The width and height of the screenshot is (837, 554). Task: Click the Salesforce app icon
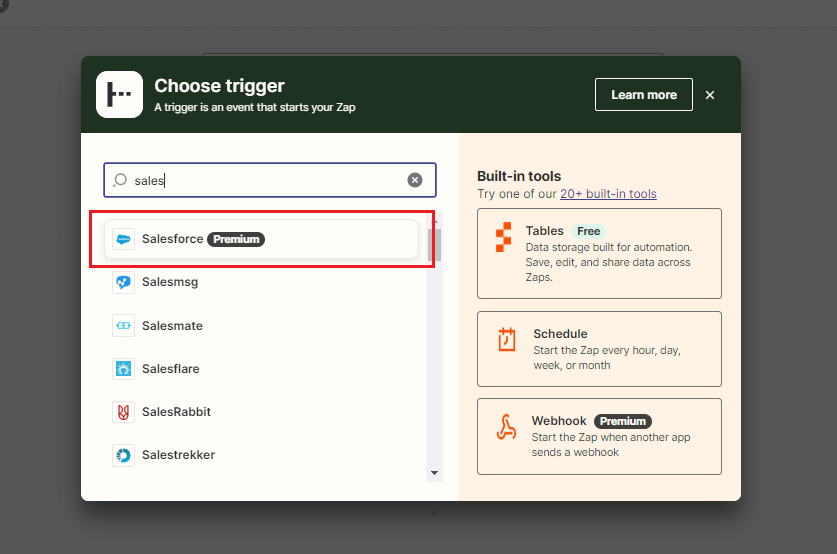[x=123, y=239]
